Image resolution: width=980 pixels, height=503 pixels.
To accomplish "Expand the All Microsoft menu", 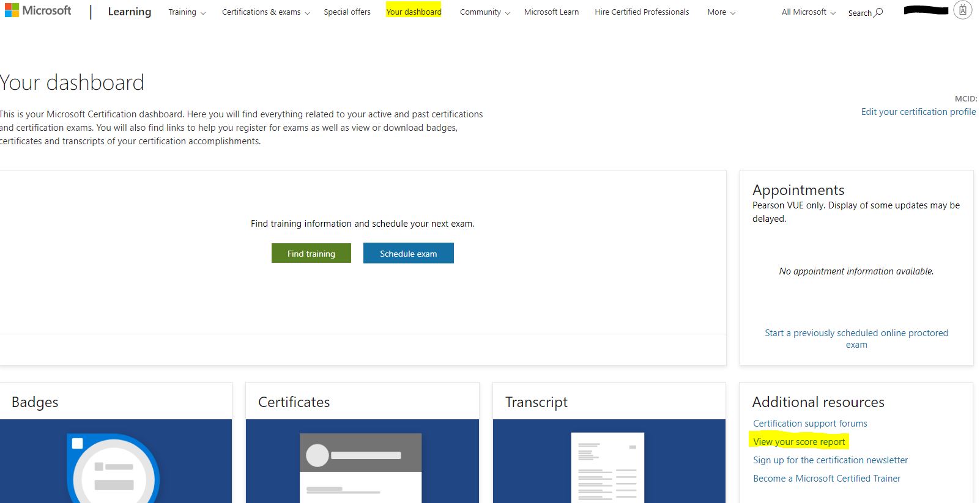I will point(808,12).
